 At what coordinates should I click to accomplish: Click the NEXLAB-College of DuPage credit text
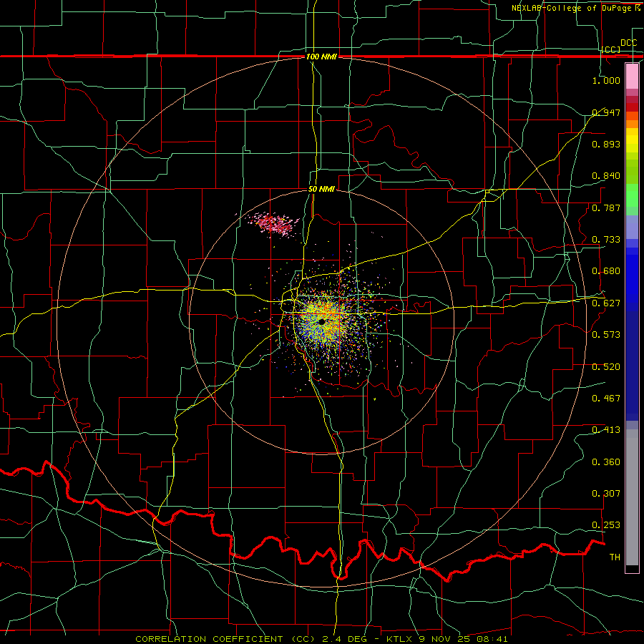tap(575, 8)
